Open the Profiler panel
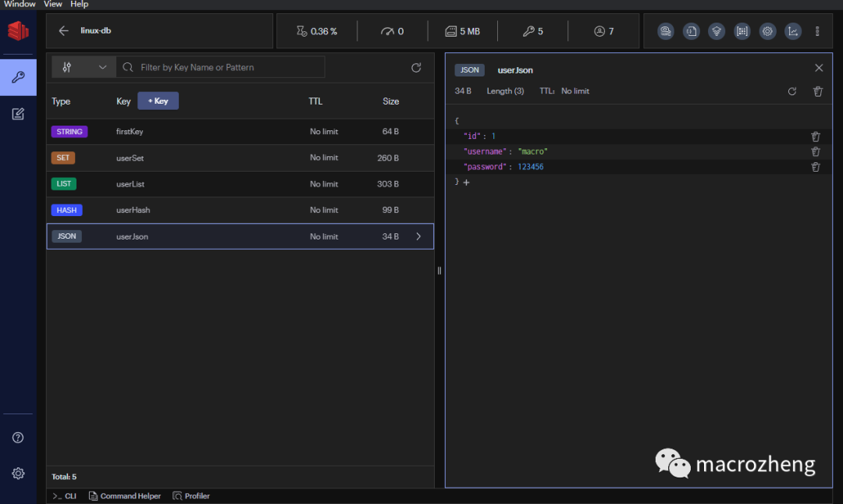The image size is (843, 504). (191, 496)
